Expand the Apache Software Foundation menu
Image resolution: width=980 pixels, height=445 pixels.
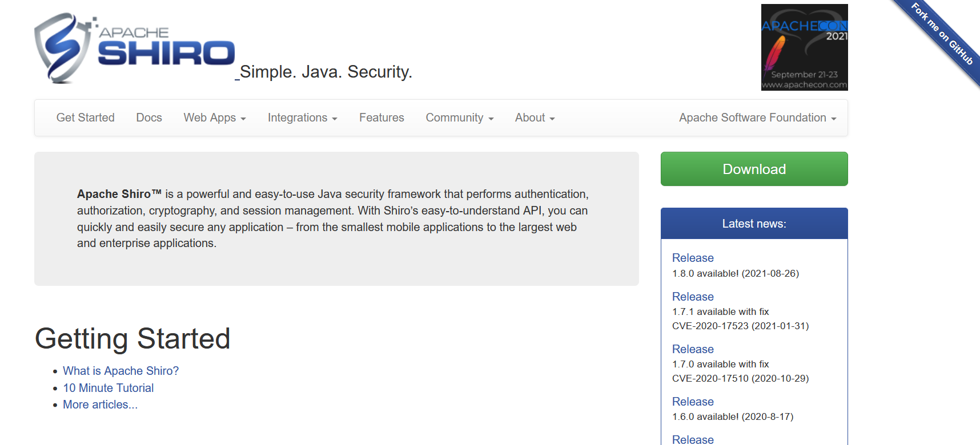pyautogui.click(x=757, y=118)
